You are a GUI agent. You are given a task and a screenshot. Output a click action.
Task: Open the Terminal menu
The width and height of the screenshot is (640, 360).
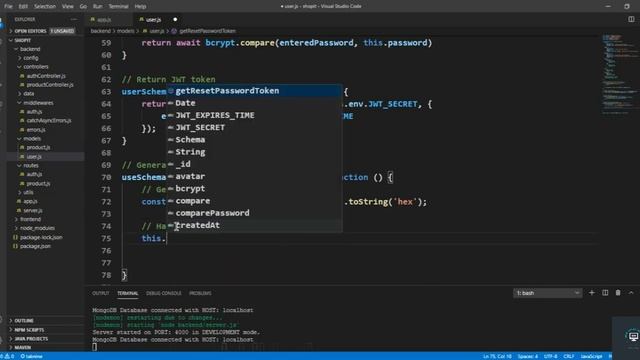[x=118, y=6]
